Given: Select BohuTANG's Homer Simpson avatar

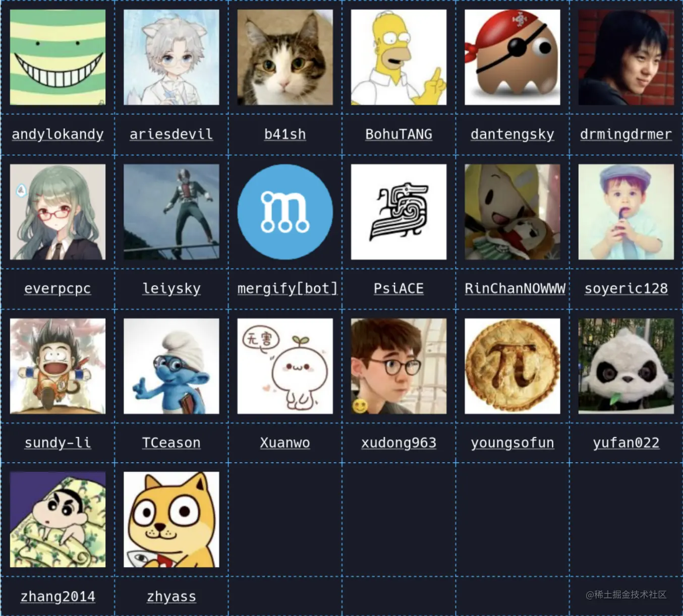Looking at the screenshot, I should pos(399,57).
